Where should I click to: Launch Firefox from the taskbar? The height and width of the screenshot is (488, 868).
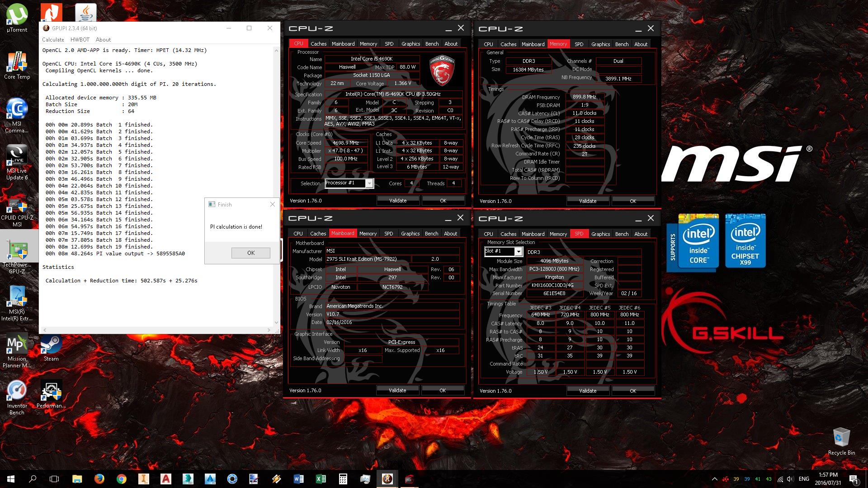click(99, 479)
